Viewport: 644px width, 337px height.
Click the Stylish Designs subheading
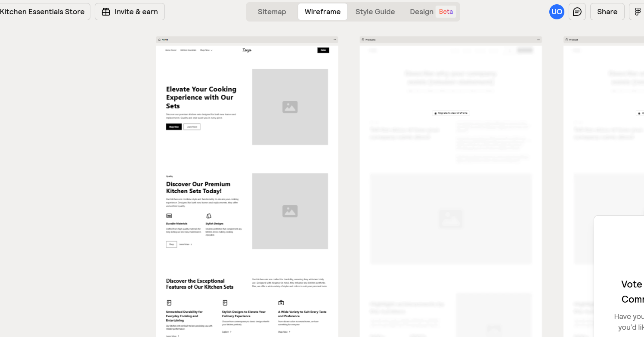coord(214,224)
